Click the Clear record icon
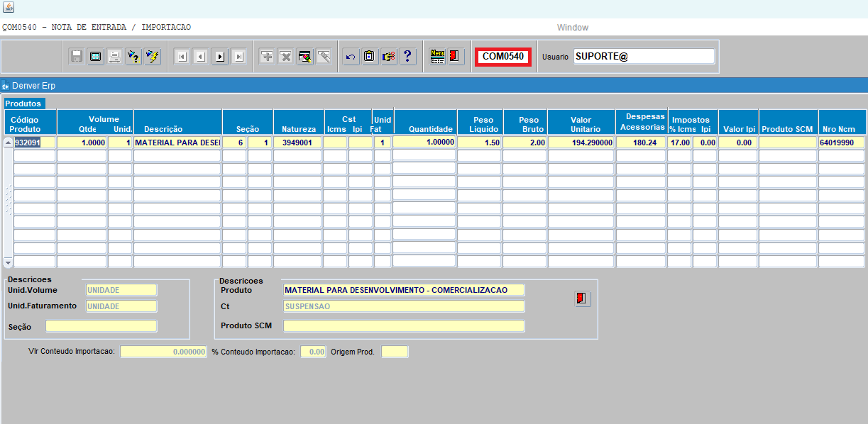 pyautogui.click(x=304, y=57)
